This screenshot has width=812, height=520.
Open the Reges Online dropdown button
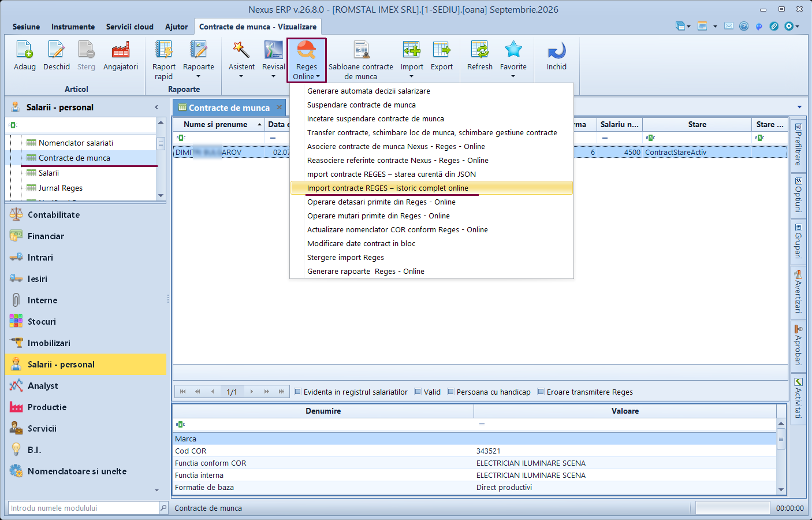coord(307,60)
